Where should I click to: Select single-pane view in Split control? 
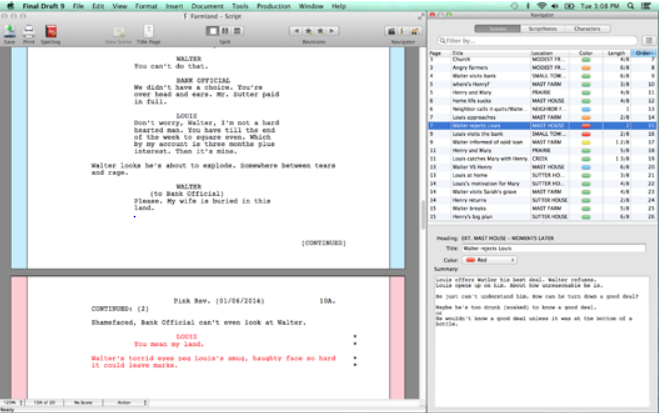[x=213, y=31]
